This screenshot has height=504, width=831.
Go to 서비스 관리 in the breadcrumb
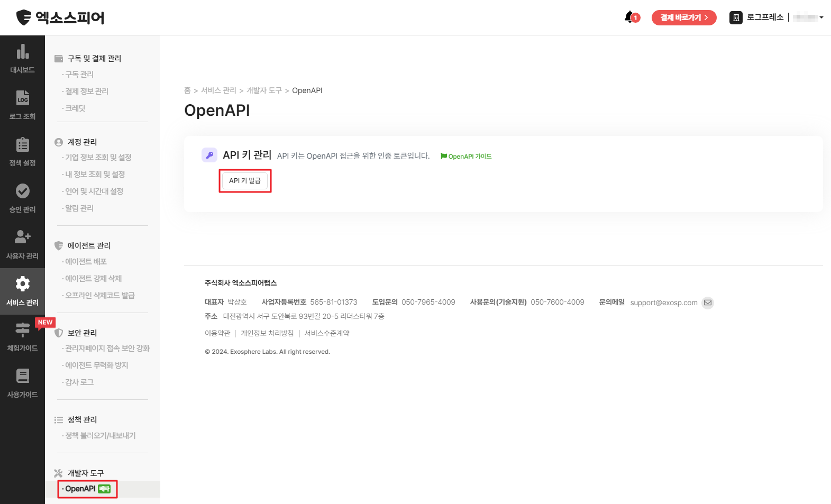click(x=218, y=90)
